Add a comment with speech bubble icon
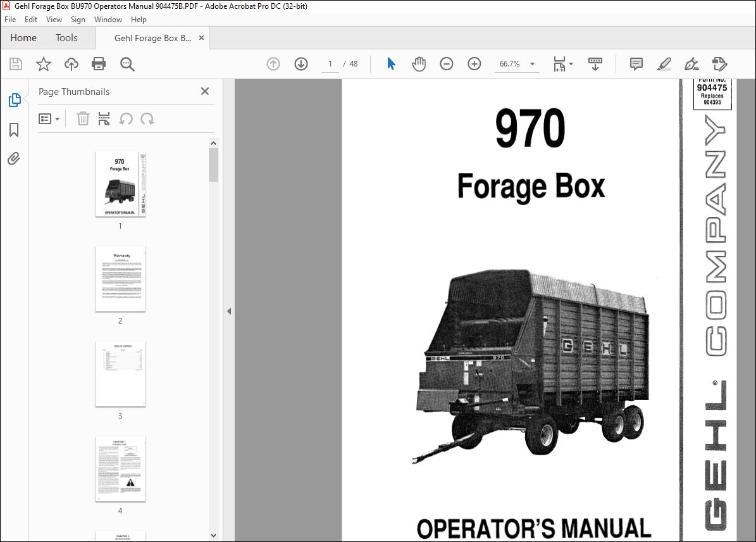Screen dimensions: 756x542 (x=636, y=64)
